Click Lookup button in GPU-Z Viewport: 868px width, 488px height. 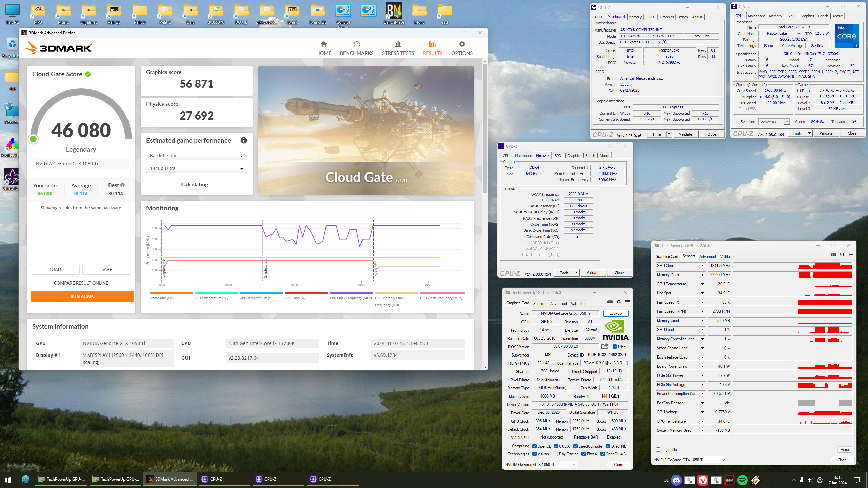615,313
